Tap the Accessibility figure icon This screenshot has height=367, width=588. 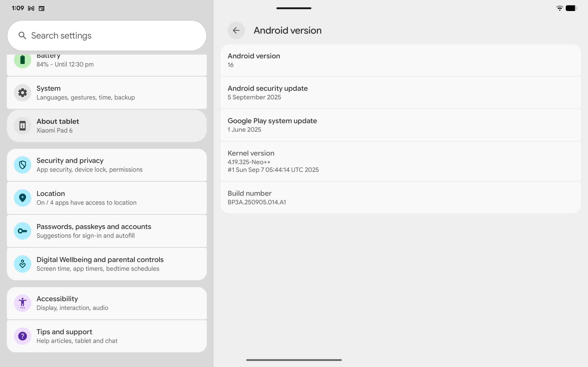pos(22,303)
